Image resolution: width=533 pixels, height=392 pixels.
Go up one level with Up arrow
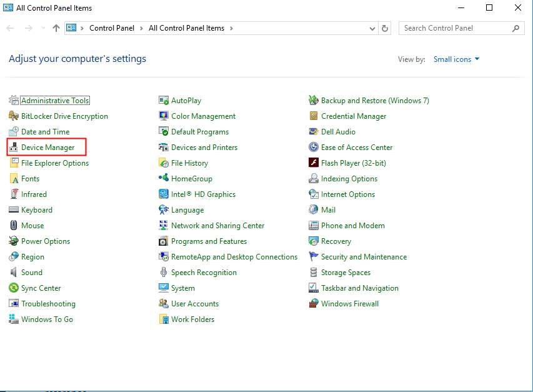(x=56, y=28)
